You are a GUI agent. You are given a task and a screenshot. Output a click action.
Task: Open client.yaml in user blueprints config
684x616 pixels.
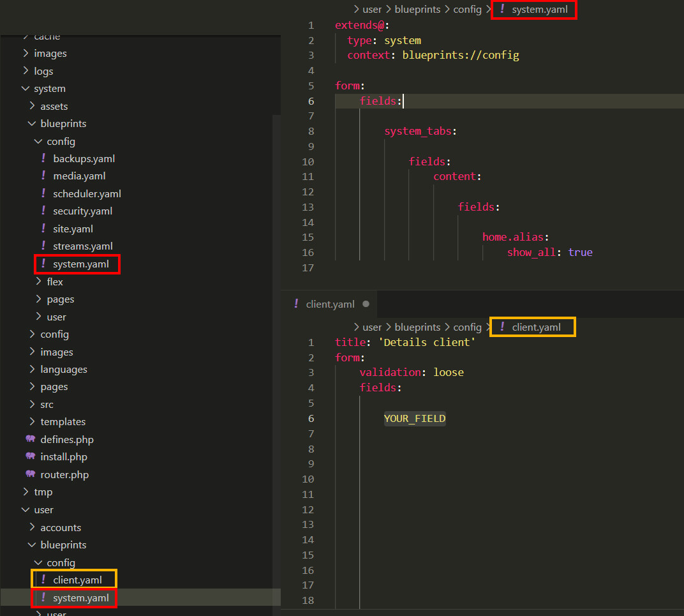click(77, 580)
